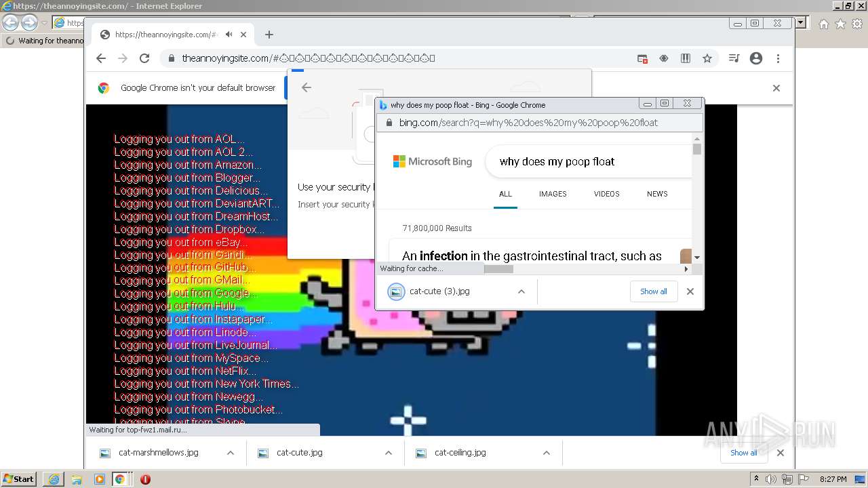Click the 8:27 PM taskbar clock
This screenshot has width=868, height=488.
(833, 479)
